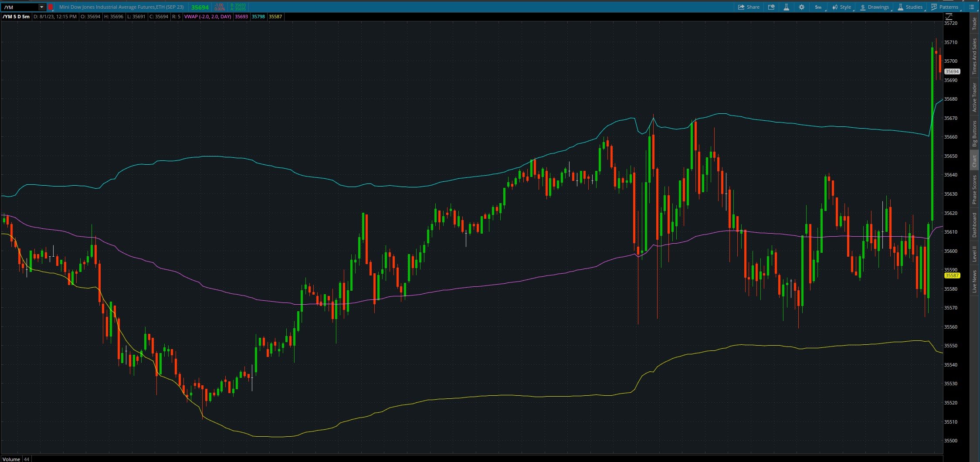Open the 5m timeframe selector
The width and height of the screenshot is (980, 462).
(x=818, y=7)
